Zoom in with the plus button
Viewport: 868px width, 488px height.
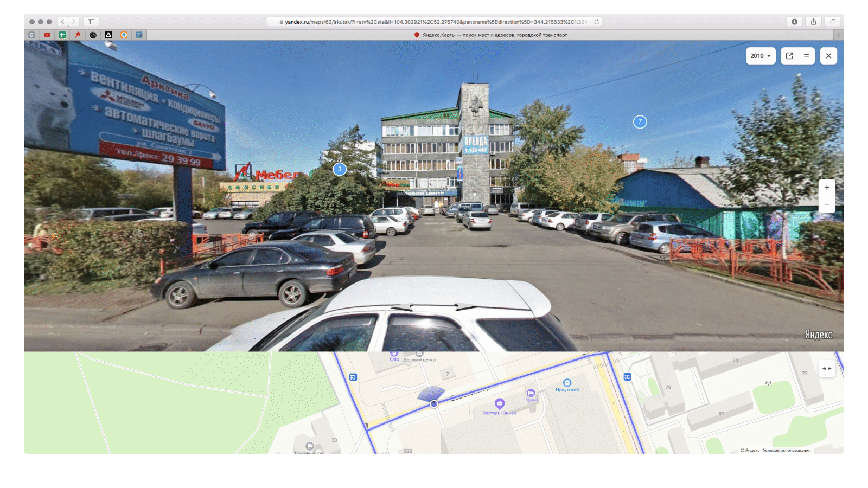point(827,188)
